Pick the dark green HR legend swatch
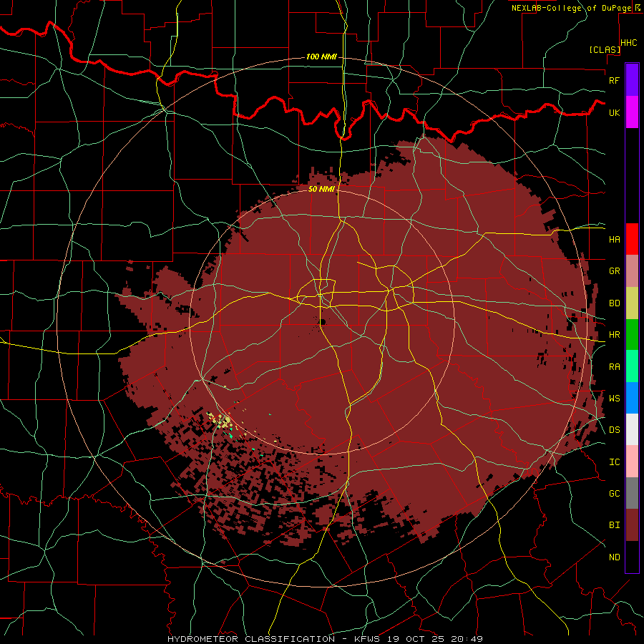 pos(632,334)
